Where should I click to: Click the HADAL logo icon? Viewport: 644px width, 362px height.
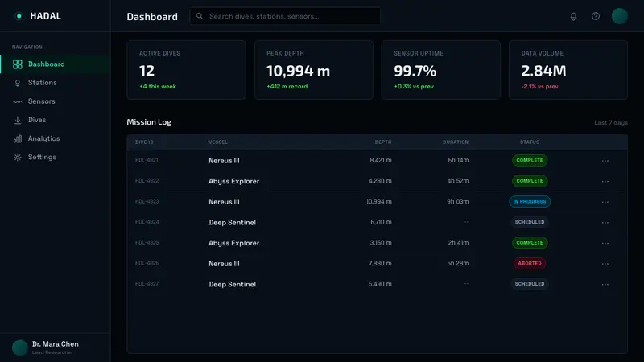tap(19, 16)
